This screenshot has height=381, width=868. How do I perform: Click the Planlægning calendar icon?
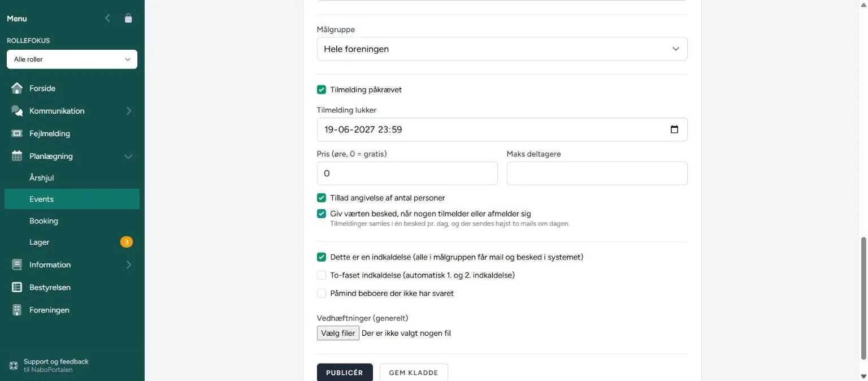click(x=17, y=156)
